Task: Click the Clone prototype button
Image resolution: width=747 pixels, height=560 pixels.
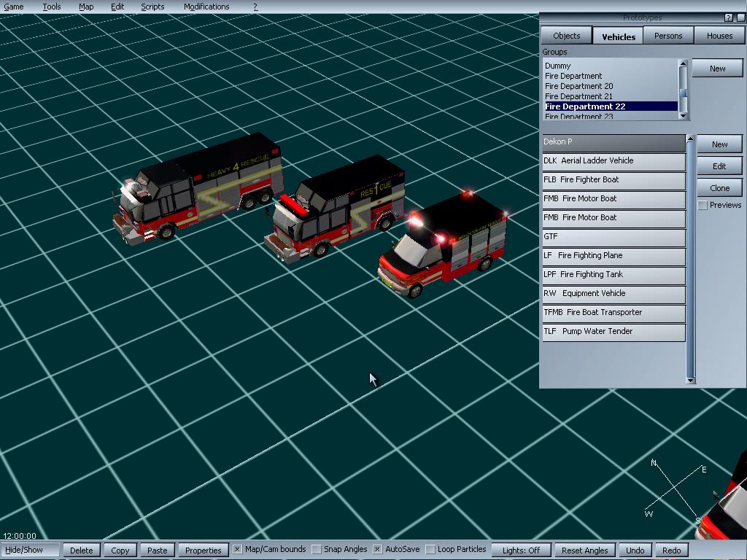Action: pos(719,187)
